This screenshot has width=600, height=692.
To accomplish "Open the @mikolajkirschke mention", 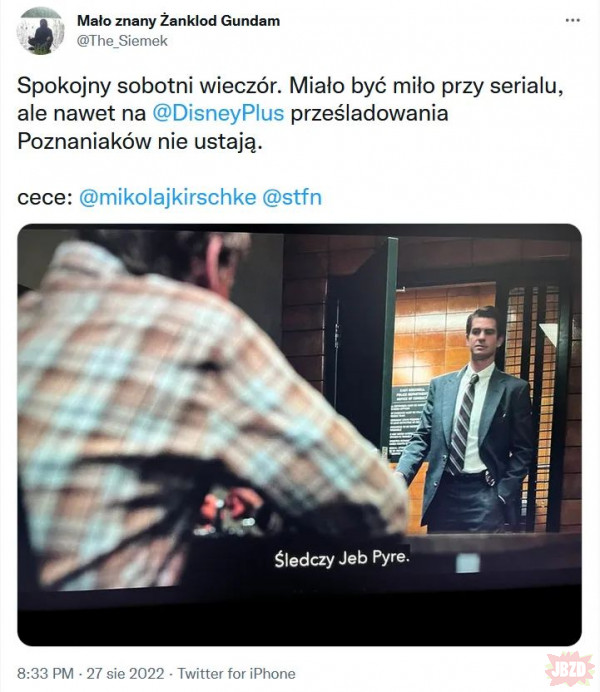I will pyautogui.click(x=168, y=197).
